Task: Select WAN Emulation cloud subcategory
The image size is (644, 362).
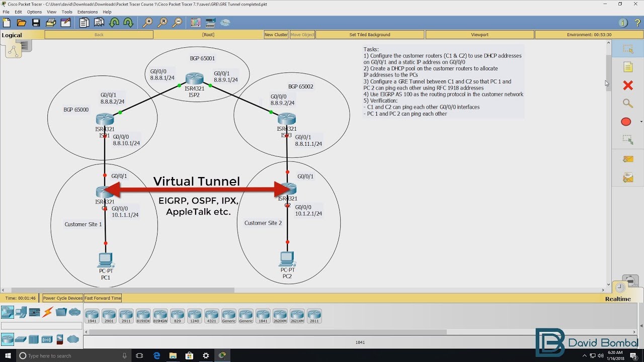Action: tap(73, 339)
